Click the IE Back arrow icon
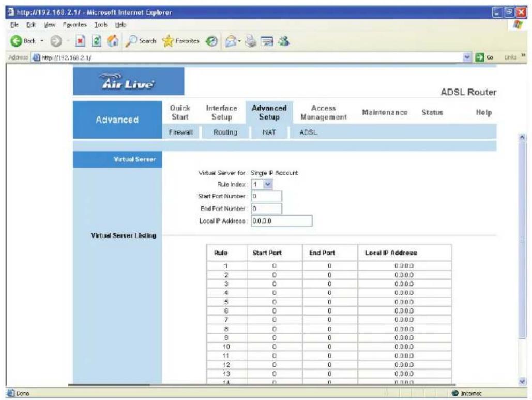This screenshot has width=532, height=400. [16, 41]
